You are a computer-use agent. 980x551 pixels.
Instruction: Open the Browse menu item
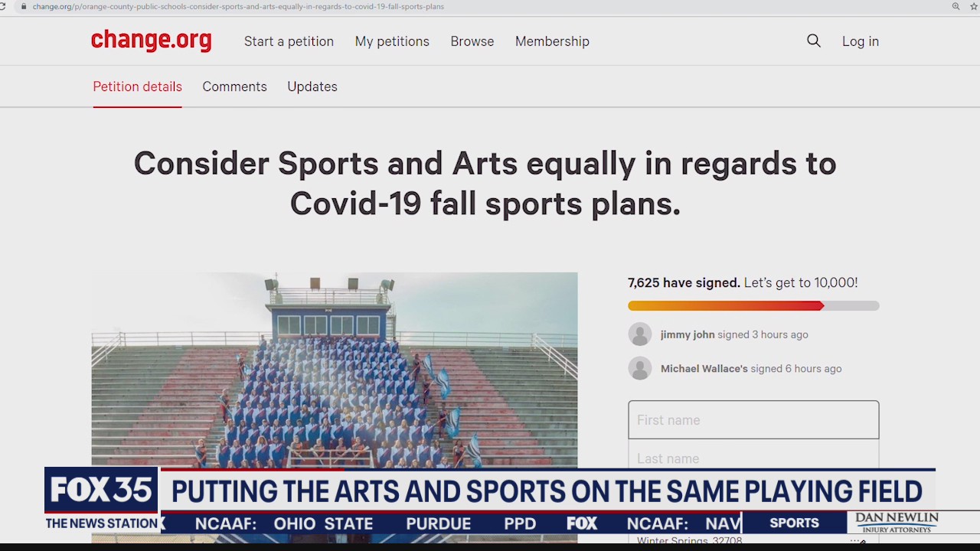coord(472,41)
